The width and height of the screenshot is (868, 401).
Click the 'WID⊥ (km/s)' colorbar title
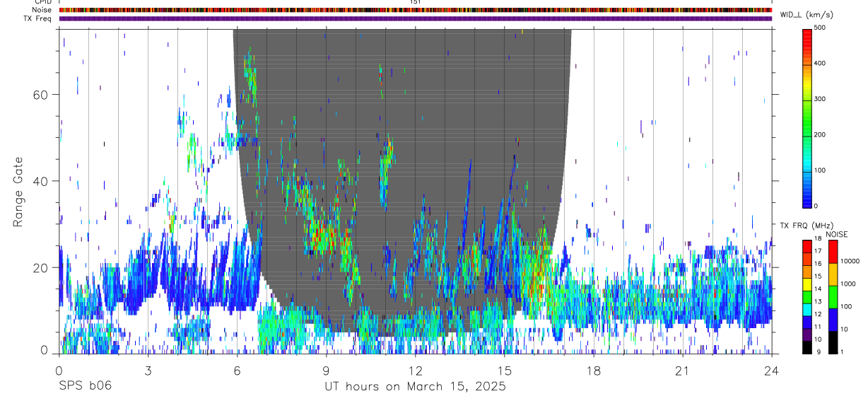point(807,14)
